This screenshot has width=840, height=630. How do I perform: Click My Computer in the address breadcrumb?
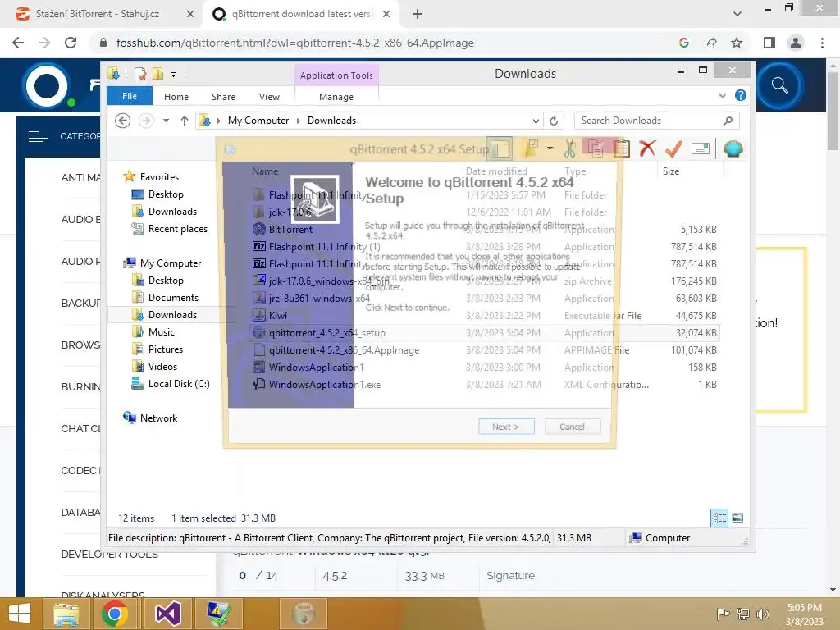click(258, 121)
